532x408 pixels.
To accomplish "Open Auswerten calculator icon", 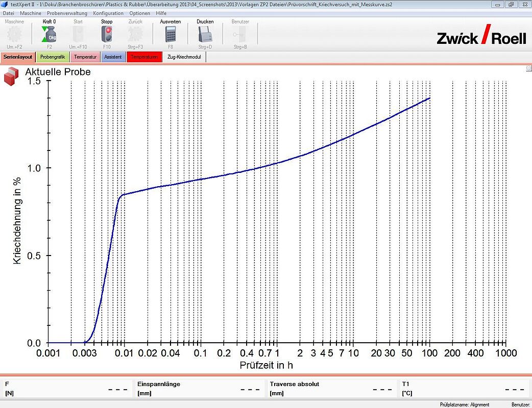I will click(171, 34).
